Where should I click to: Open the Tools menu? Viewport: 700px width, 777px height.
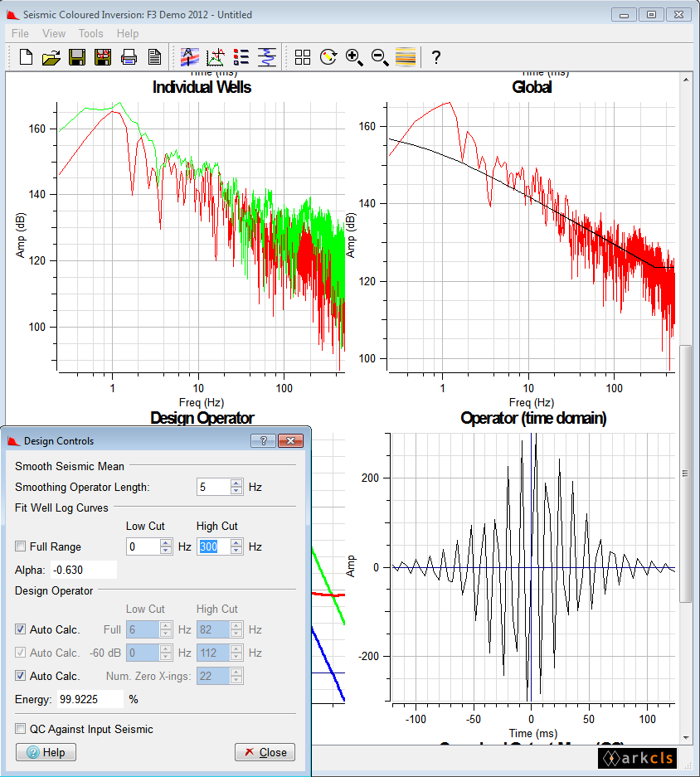point(90,33)
